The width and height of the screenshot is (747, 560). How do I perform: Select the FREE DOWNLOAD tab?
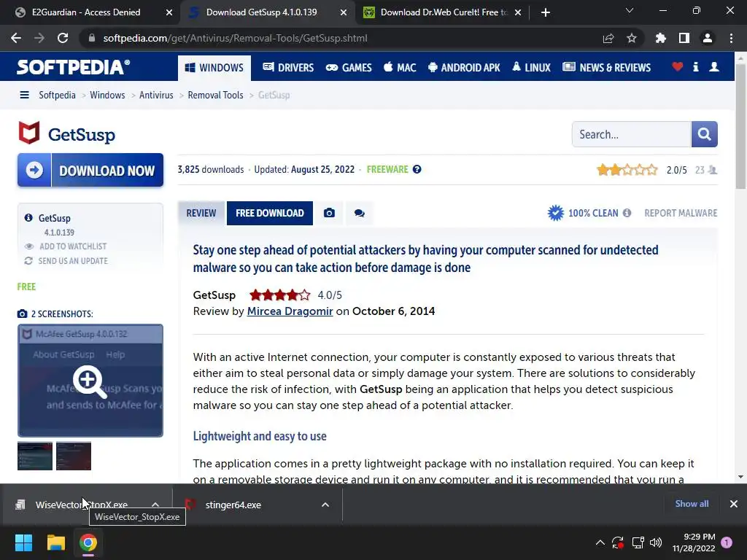270,213
